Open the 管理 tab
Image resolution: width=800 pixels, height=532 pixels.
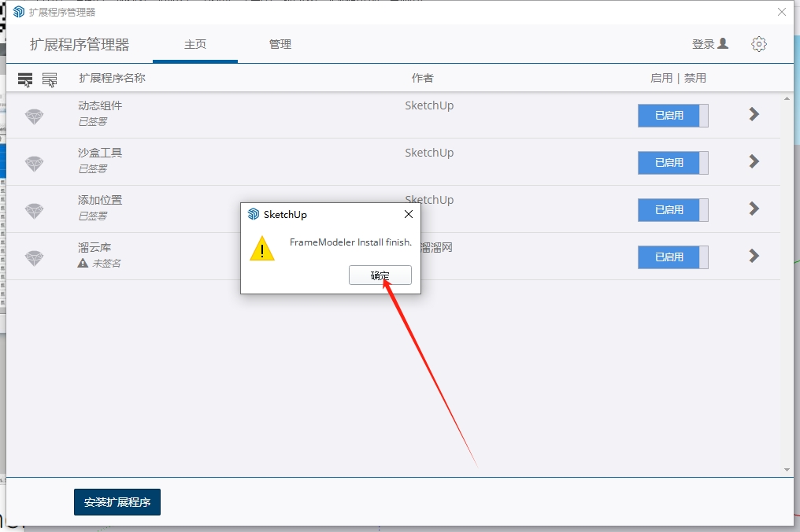(280, 44)
